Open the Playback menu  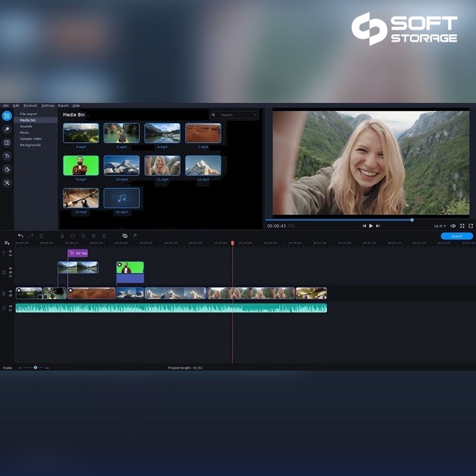[x=30, y=105]
